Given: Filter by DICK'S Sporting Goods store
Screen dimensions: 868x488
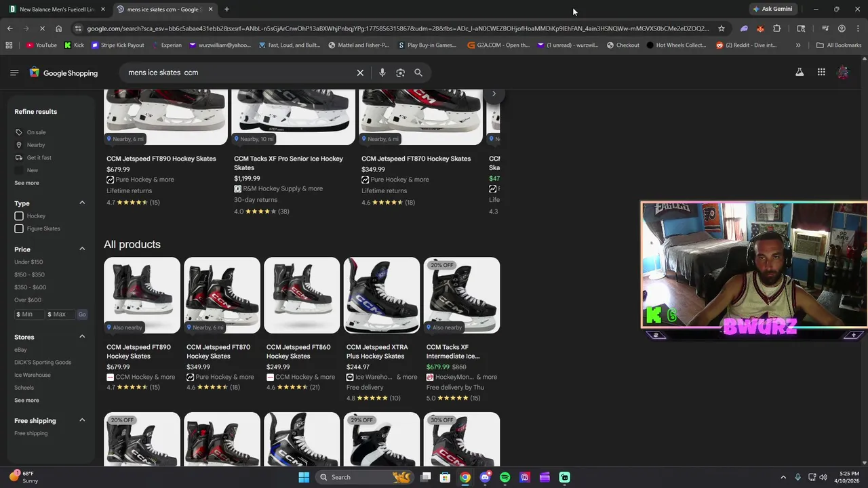Looking at the screenshot, I should (x=43, y=363).
